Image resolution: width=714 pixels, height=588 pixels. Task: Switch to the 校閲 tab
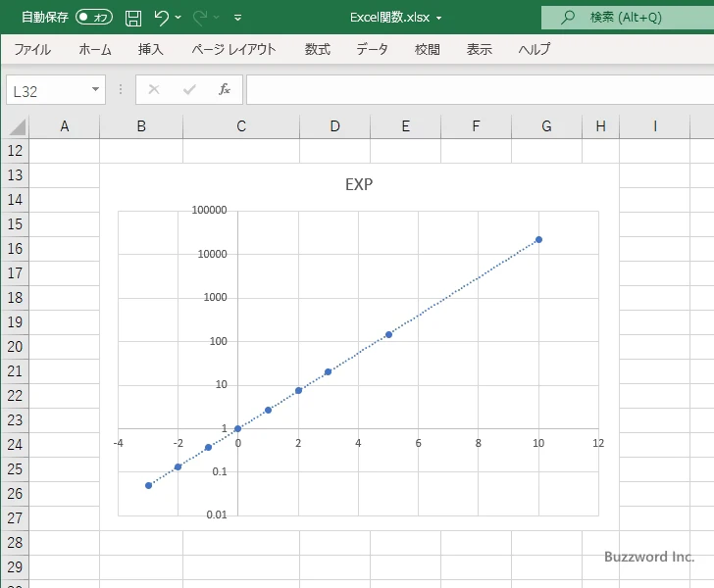coord(428,49)
